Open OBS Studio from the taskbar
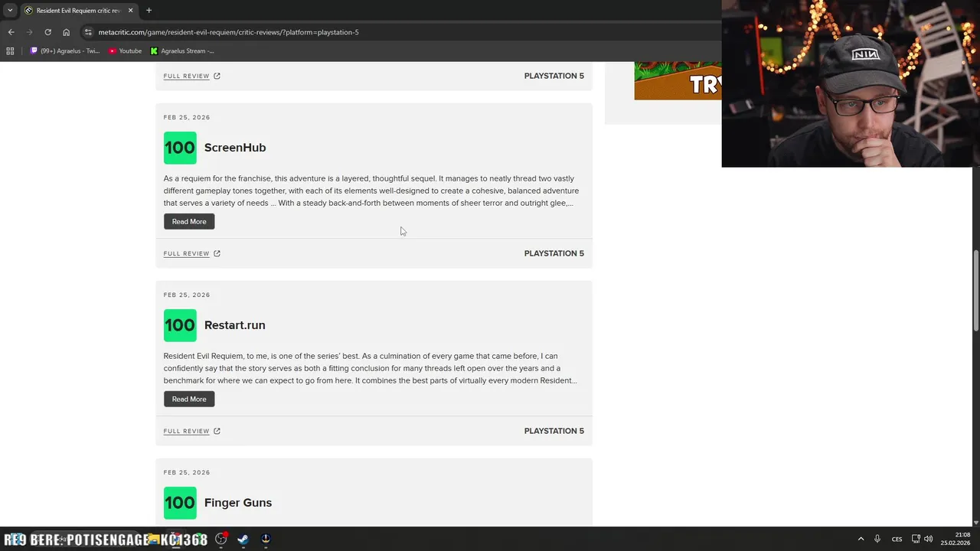The image size is (980, 551). (x=221, y=539)
